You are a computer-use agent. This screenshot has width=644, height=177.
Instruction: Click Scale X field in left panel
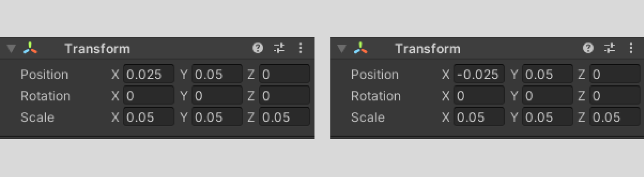point(148,117)
